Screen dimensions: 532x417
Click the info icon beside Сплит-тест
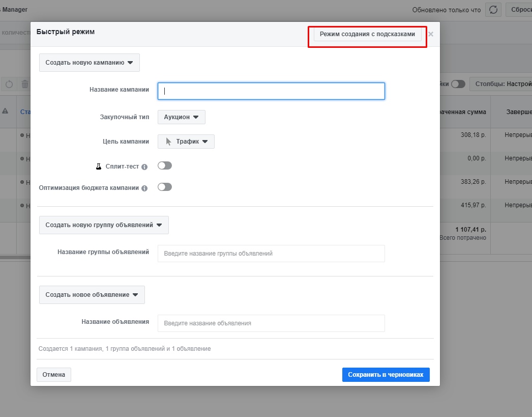point(144,167)
